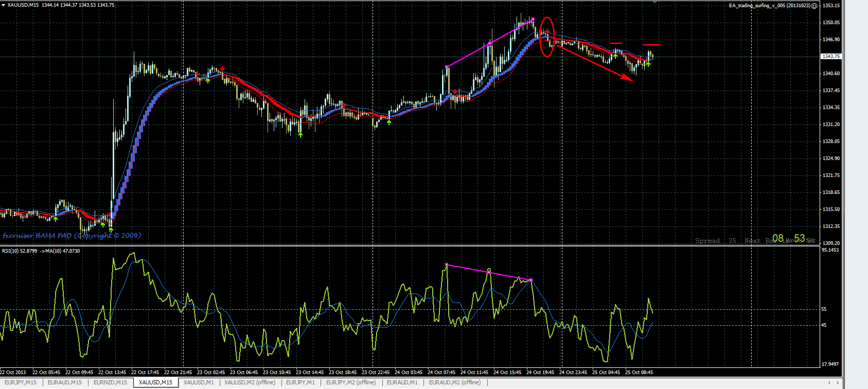The image size is (868, 389).
Task: Open the EURAUD,M1 chart tab
Action: pos(402,382)
